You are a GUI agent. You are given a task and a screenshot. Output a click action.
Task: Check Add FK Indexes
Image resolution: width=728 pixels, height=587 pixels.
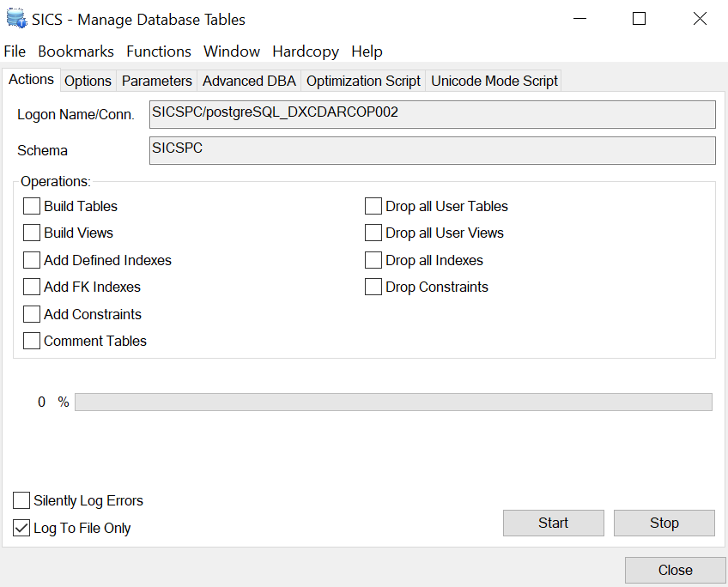pyautogui.click(x=32, y=287)
